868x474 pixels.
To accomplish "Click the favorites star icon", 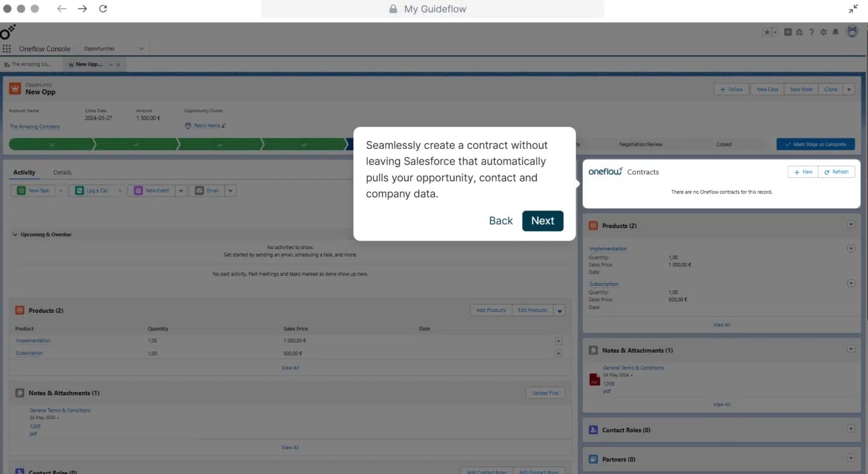I will [x=767, y=32].
